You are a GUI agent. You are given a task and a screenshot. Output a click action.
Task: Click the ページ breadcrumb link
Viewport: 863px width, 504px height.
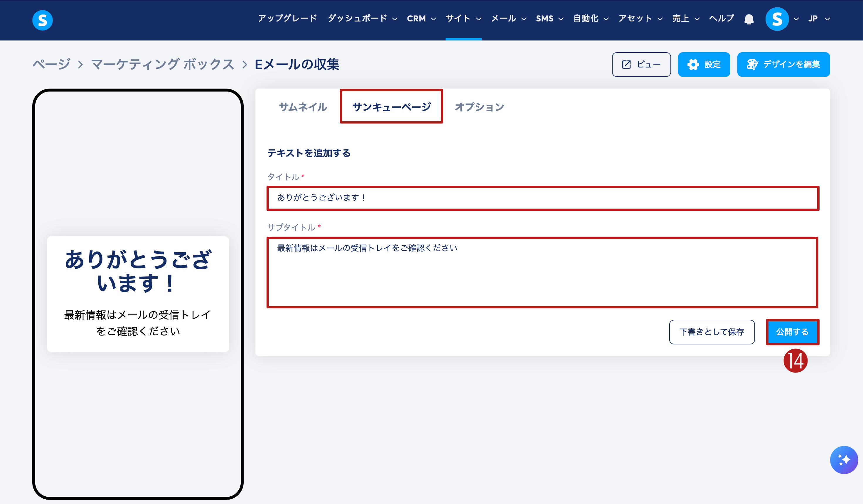(51, 64)
